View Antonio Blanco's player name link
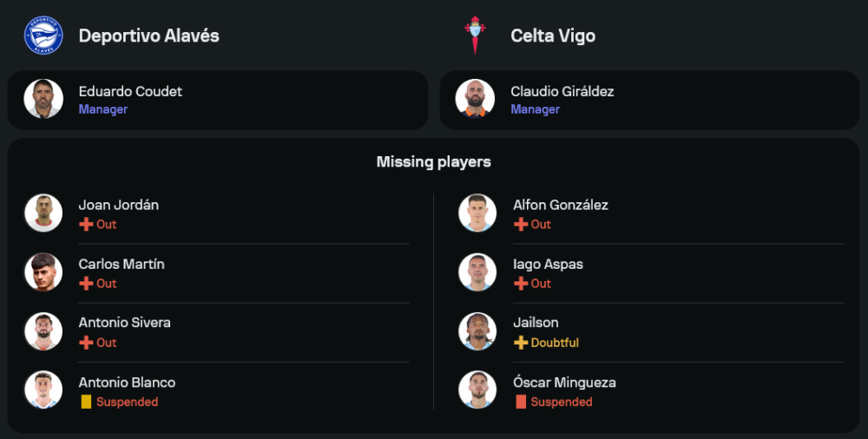The image size is (868, 439). point(127,382)
